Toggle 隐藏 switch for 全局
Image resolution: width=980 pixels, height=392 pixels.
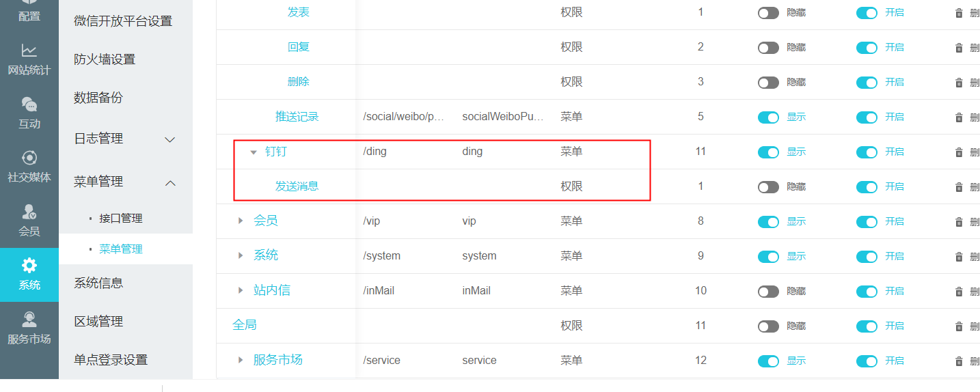click(768, 326)
